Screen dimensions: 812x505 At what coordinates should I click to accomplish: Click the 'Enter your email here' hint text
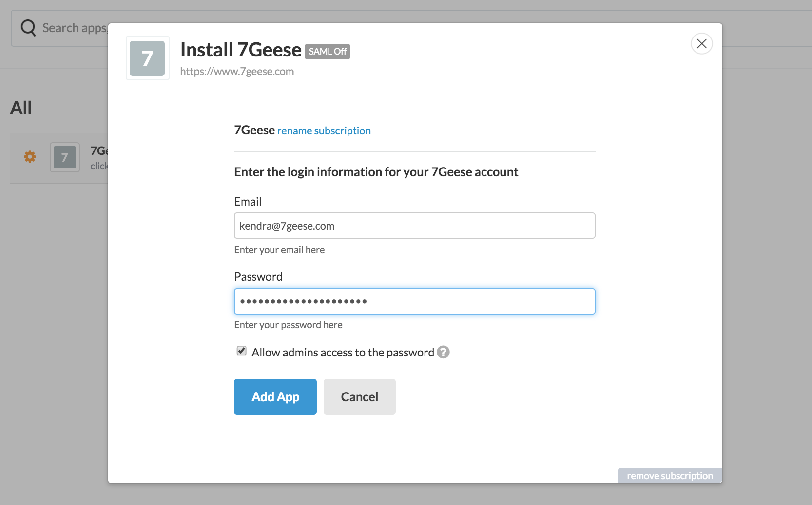tap(279, 250)
